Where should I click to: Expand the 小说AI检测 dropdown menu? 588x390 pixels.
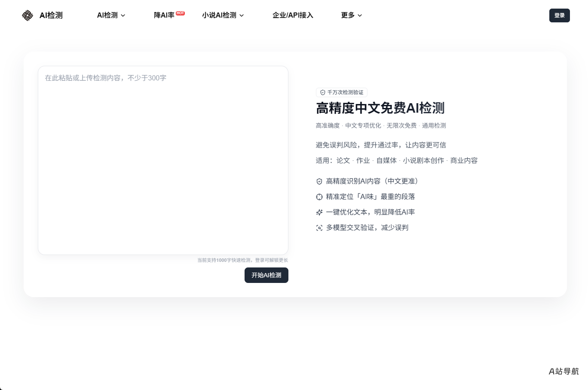(x=223, y=15)
